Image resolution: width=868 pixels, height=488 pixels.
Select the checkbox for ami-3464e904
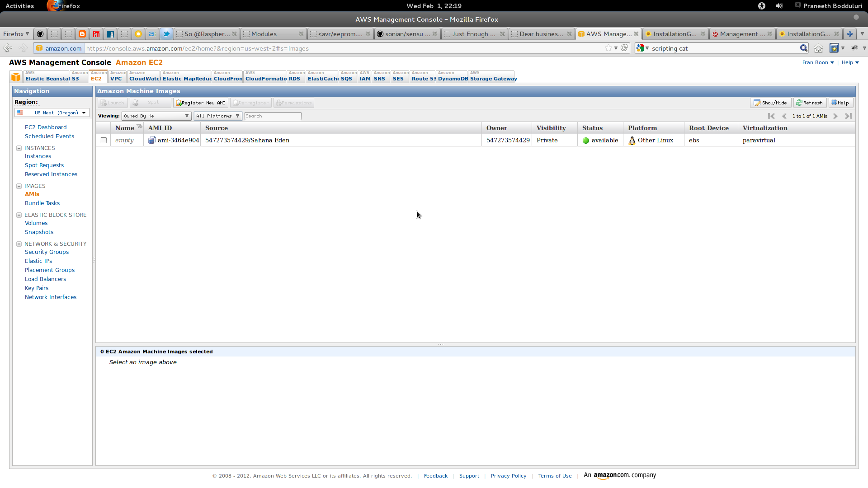tap(104, 141)
